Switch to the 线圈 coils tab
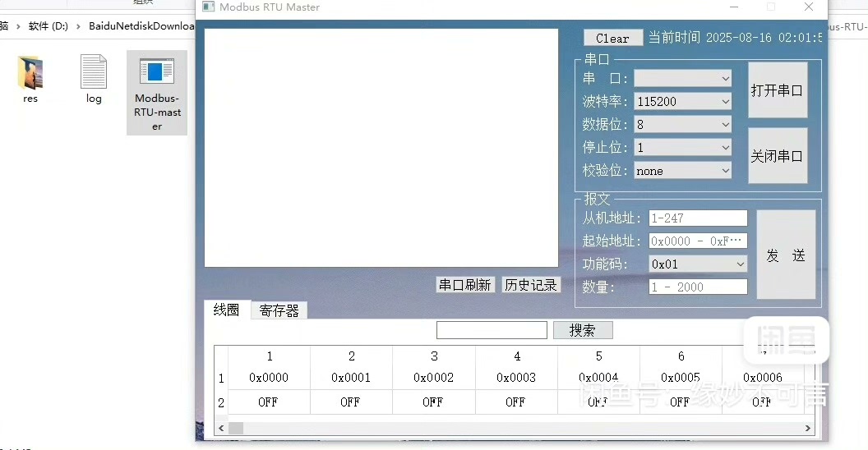 point(226,310)
